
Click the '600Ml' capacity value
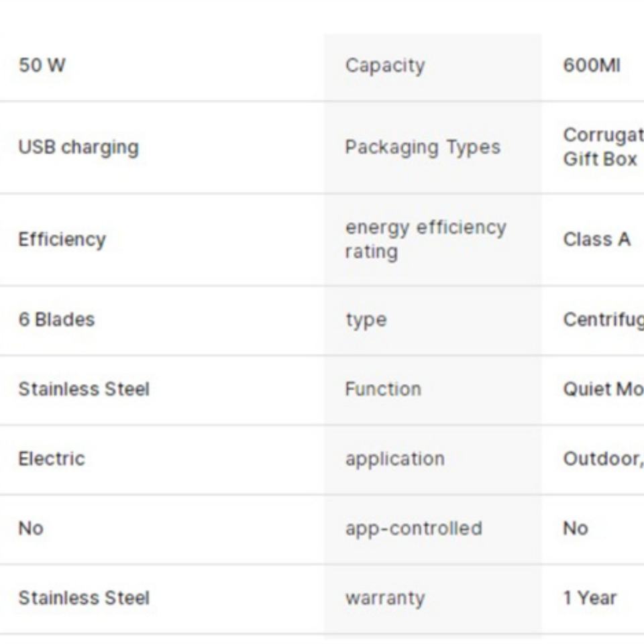coord(592,65)
